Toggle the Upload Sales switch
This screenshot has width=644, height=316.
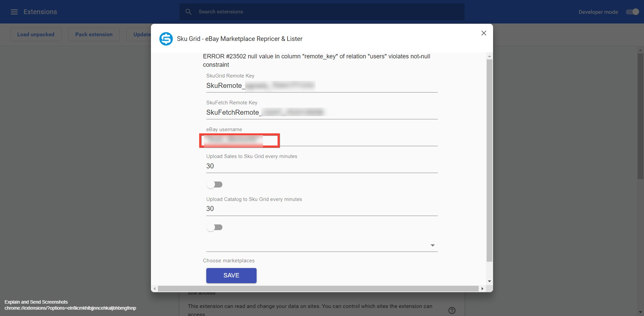click(215, 185)
